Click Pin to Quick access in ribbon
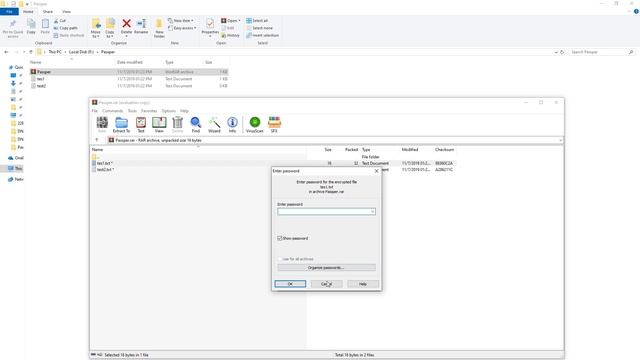Viewport: 640px width, 360px height. [x=13, y=28]
